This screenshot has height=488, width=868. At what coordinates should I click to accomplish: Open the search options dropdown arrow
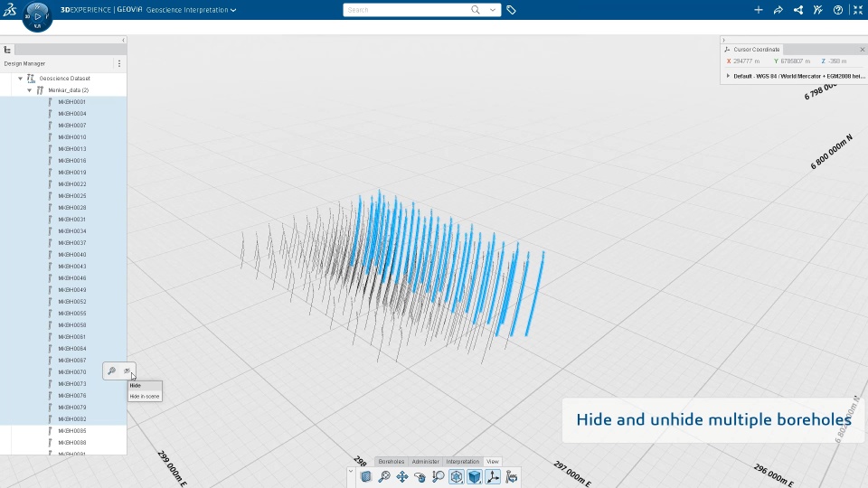(x=492, y=10)
